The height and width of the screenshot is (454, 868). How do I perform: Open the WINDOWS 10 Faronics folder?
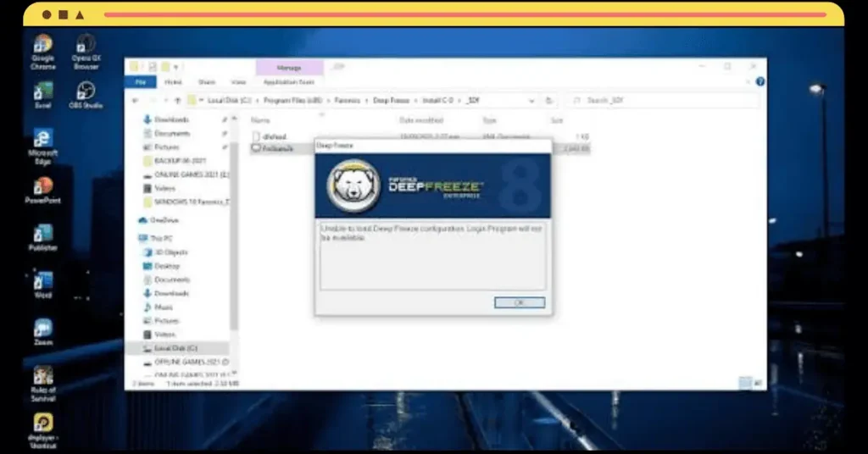pos(186,202)
